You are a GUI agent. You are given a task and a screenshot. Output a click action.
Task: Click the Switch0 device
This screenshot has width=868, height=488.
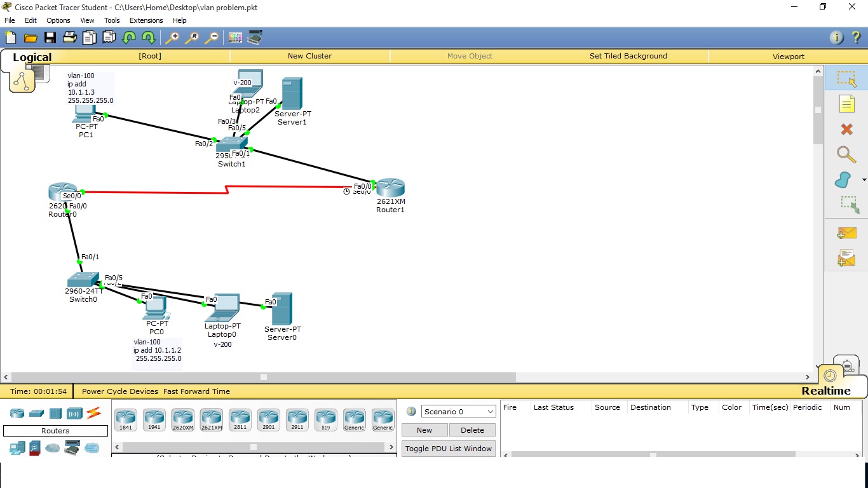pos(83,280)
